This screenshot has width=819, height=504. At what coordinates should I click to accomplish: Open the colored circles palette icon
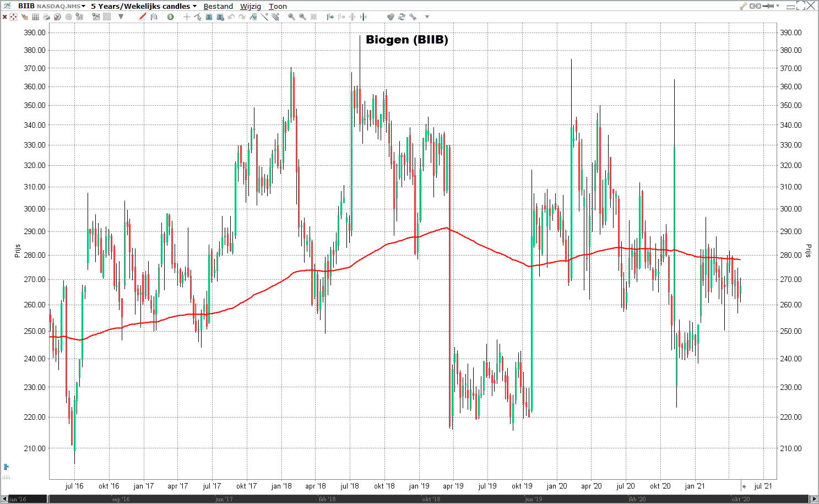click(x=390, y=17)
